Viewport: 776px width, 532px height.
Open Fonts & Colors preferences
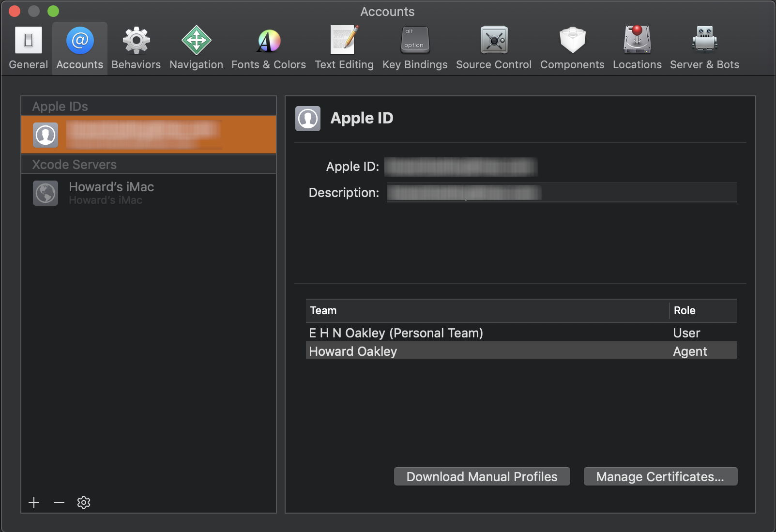[269, 48]
